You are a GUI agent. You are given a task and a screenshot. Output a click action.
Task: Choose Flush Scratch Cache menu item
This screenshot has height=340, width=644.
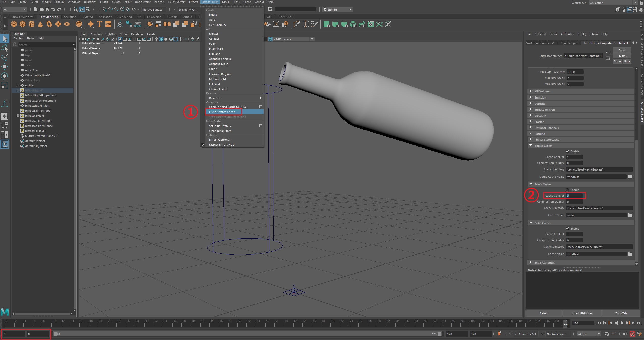click(222, 112)
